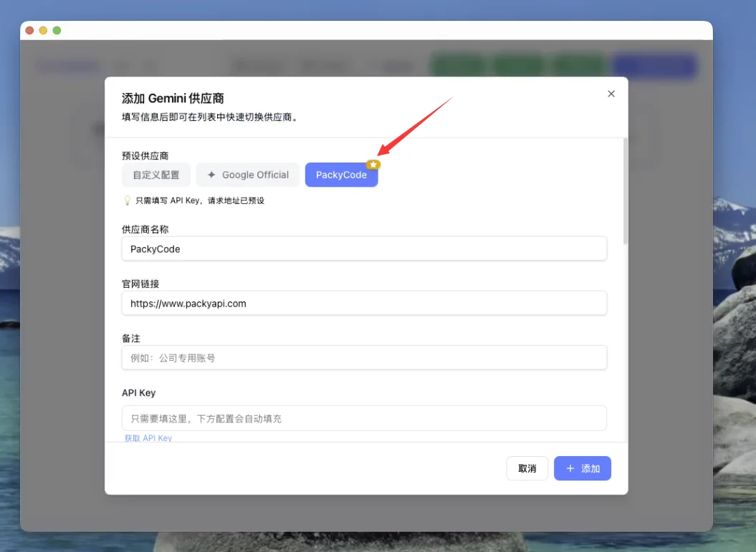Screen dimensions: 756x552
Task: Click the 取消 cancel button
Action: point(527,468)
